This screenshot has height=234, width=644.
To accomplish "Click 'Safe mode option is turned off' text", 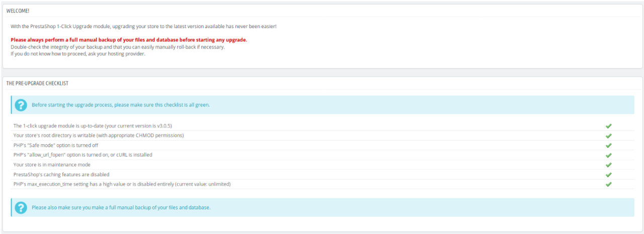I will 56,145.
